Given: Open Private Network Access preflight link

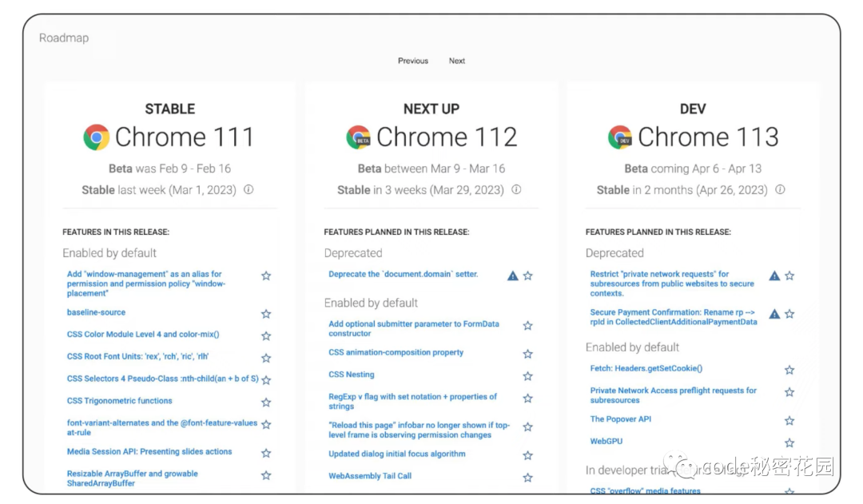Looking at the screenshot, I should 673,395.
